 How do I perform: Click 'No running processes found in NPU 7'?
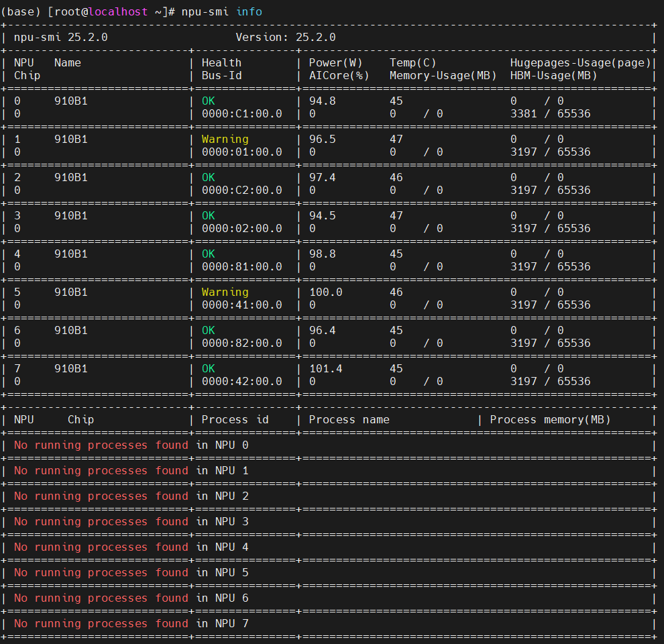[131, 623]
